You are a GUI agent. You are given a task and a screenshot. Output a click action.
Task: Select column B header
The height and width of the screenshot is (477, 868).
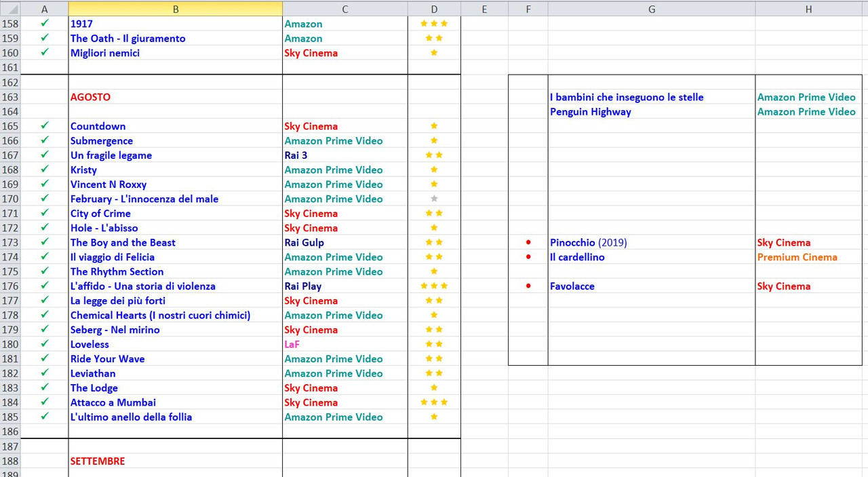(x=175, y=9)
